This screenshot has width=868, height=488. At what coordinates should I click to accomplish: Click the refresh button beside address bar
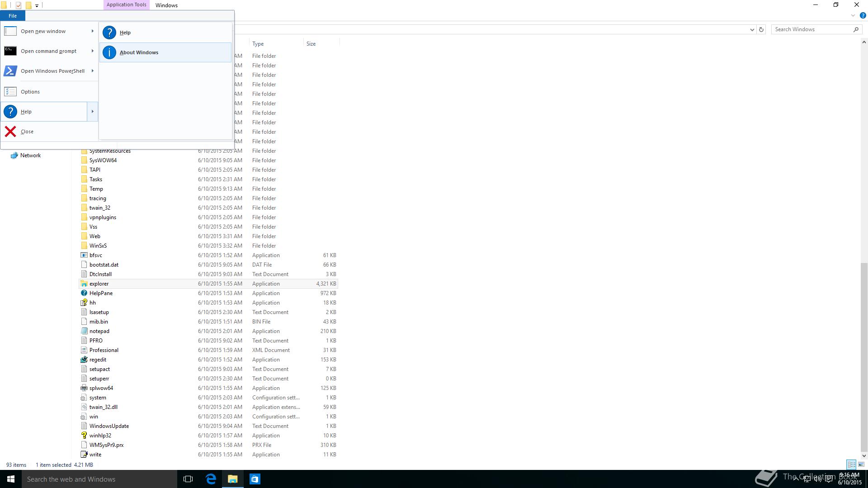761,29
